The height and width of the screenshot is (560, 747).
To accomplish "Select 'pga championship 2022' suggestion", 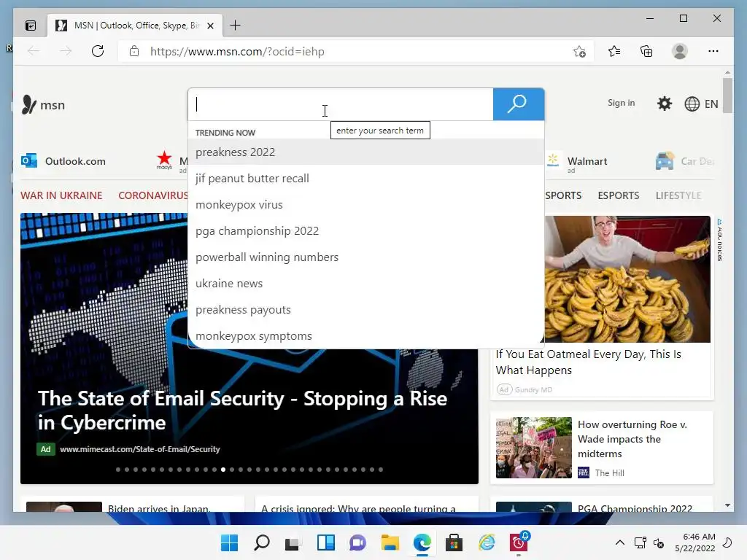I will pyautogui.click(x=366, y=230).
